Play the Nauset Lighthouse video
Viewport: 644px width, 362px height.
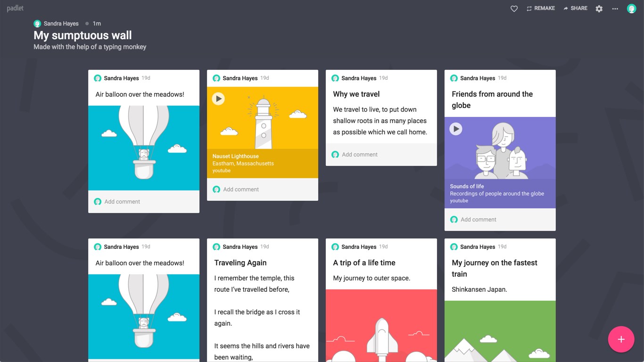218,99
